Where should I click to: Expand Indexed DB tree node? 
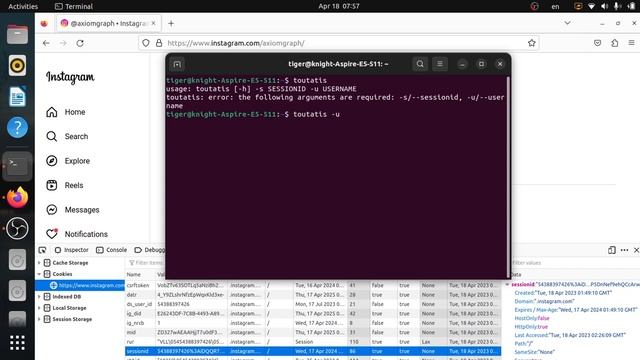[x=39, y=297]
